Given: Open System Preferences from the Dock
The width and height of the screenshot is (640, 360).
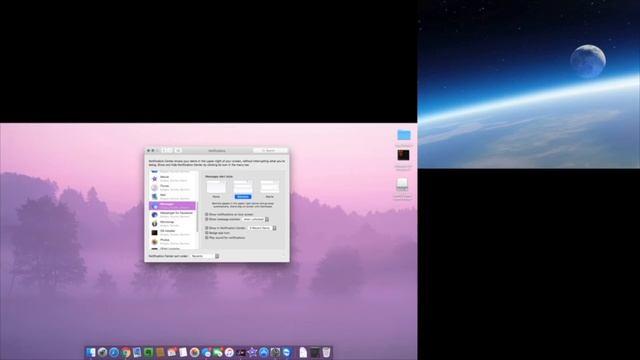Looking at the screenshot, I should click(x=276, y=352).
